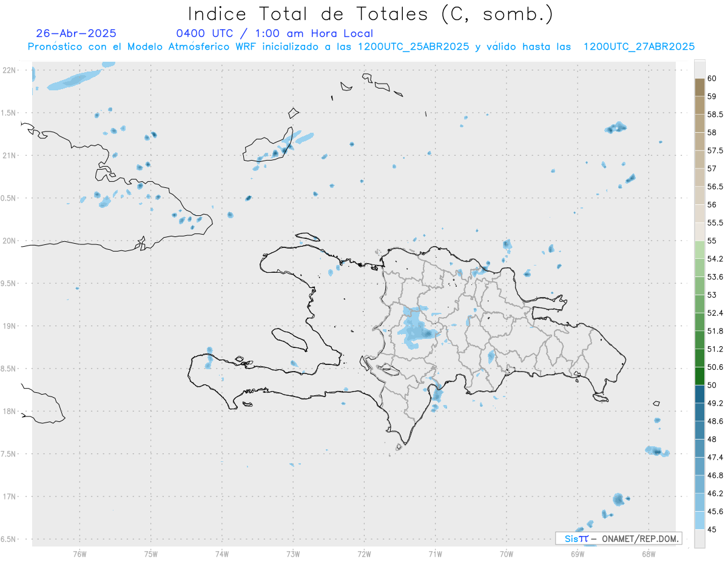Viewport: 728px width, 562px height.
Task: Click the latitude label "19N"
Action: pos(10,326)
